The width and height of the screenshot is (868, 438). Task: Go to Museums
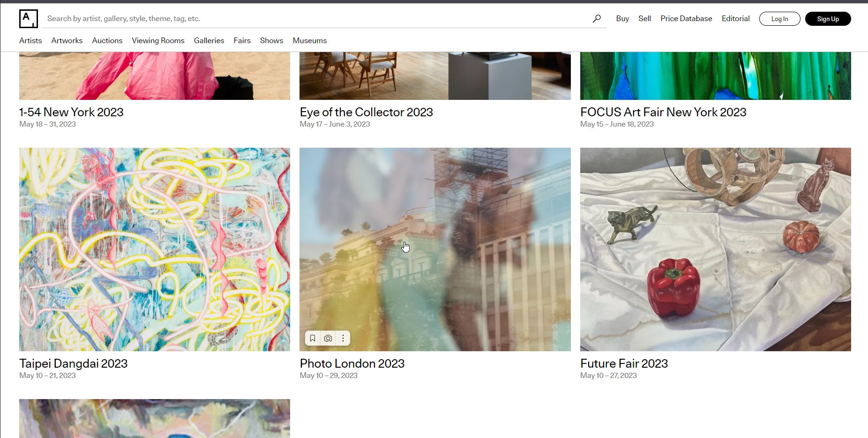(x=310, y=41)
